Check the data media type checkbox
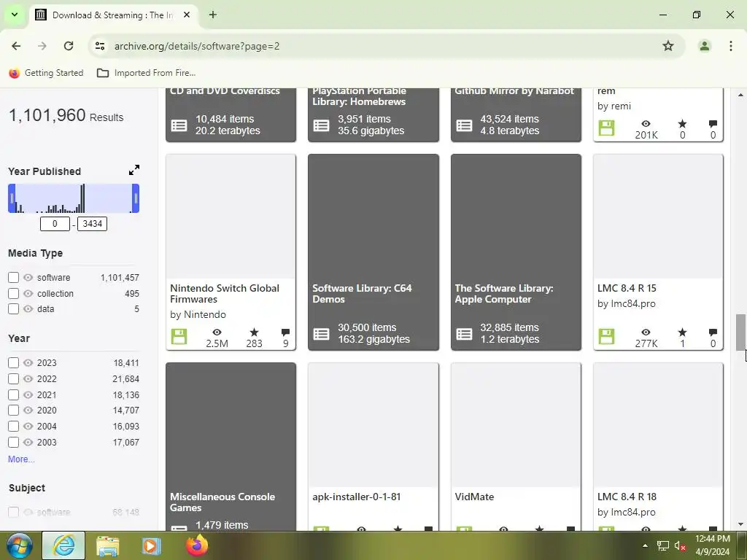The height and width of the screenshot is (560, 747). [13, 308]
